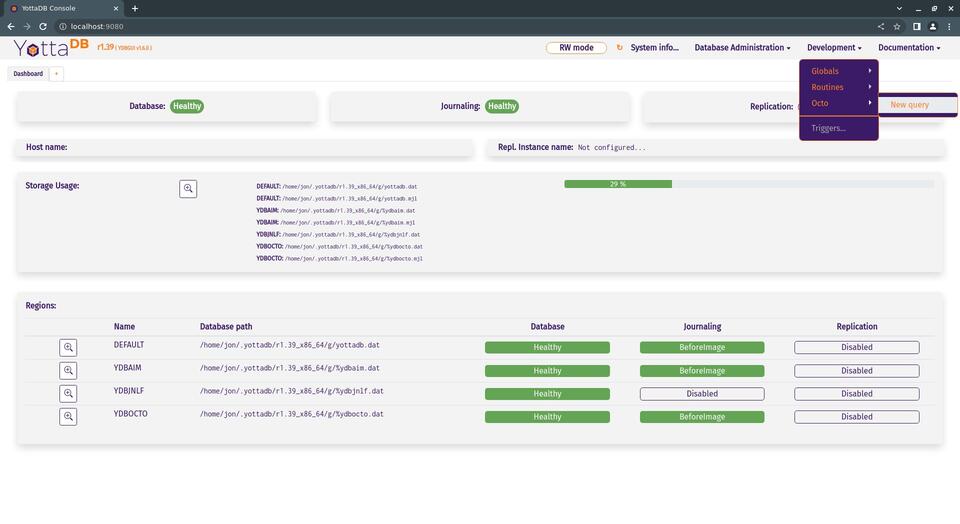Click the Database path column header
Screen dimensions: 960x524
pyautogui.click(x=226, y=326)
